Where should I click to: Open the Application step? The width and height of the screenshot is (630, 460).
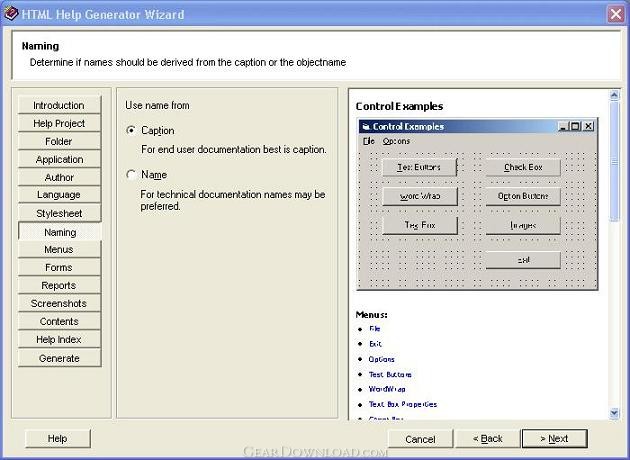59,159
